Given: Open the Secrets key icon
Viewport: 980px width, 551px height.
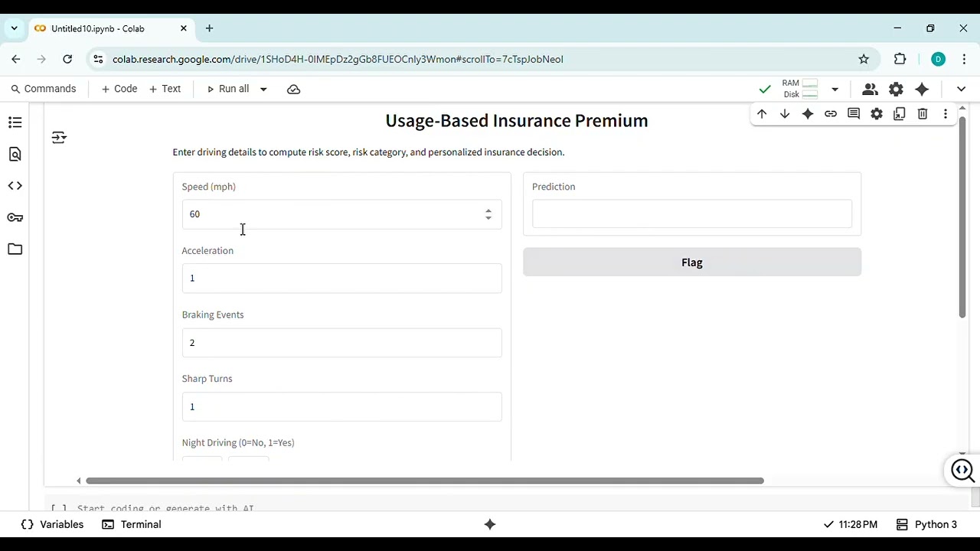Looking at the screenshot, I should coord(15,217).
